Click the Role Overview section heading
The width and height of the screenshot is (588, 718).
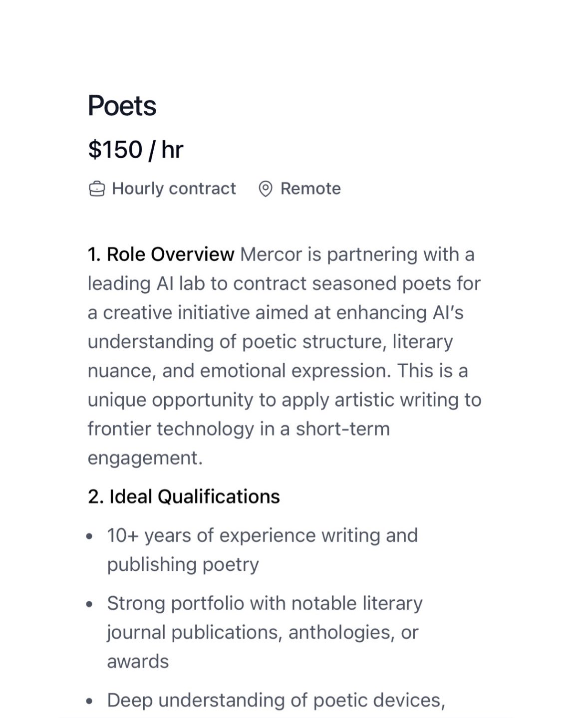pyautogui.click(x=161, y=254)
